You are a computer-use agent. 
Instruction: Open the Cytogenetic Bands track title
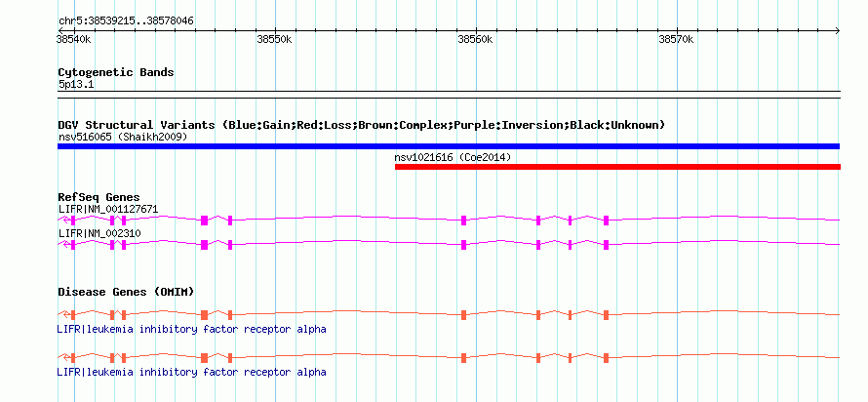(x=116, y=72)
